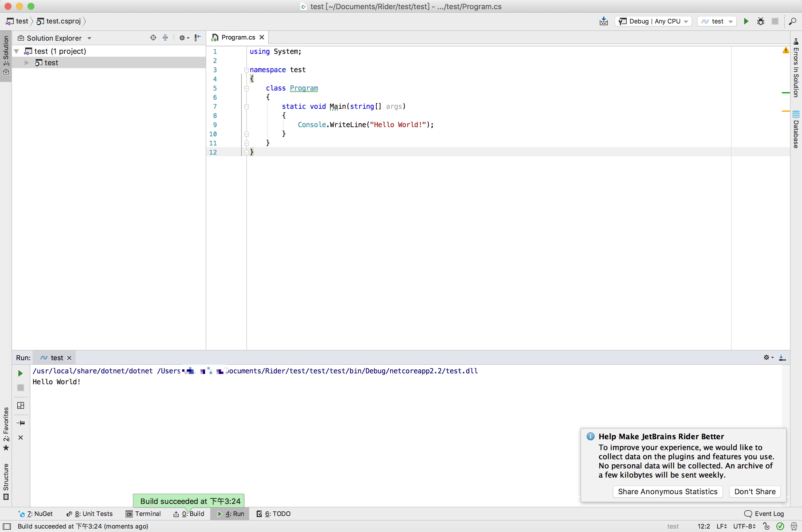802x532 pixels.
Task: Start debugging with the bug icon
Action: point(760,21)
